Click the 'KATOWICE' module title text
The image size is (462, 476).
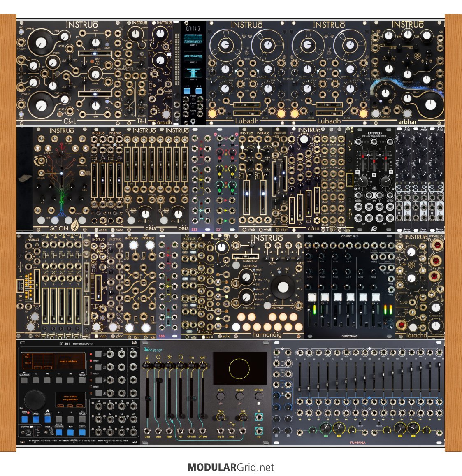coord(374,133)
